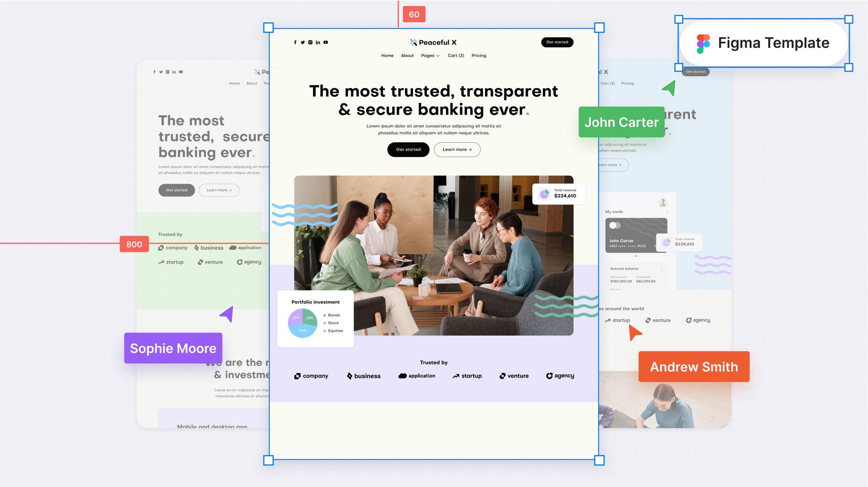This screenshot has height=487, width=868.
Task: Click the Learn more arrow button
Action: (x=457, y=149)
